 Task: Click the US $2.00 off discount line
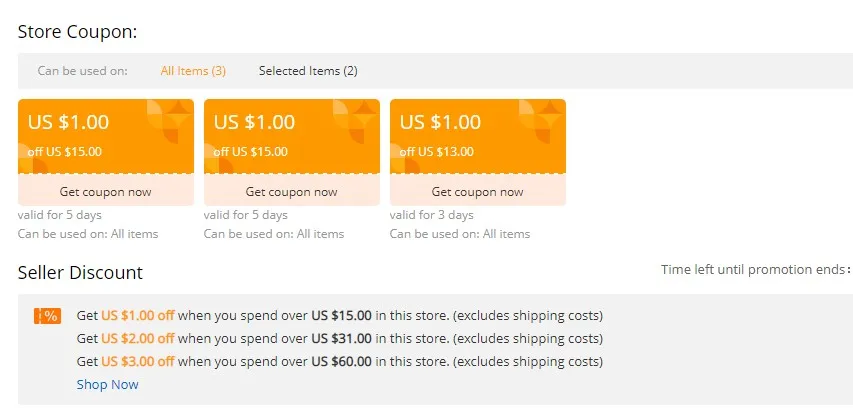pyautogui.click(x=339, y=339)
